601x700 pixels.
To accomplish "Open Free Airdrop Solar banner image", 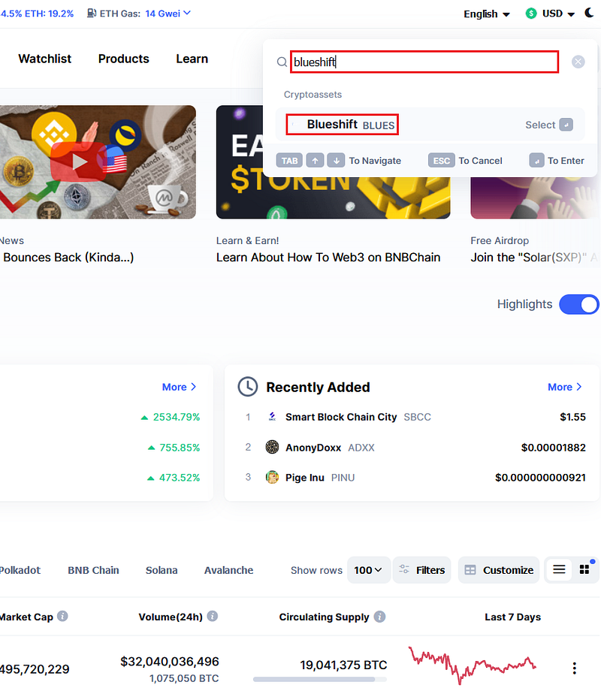I will point(536,197).
